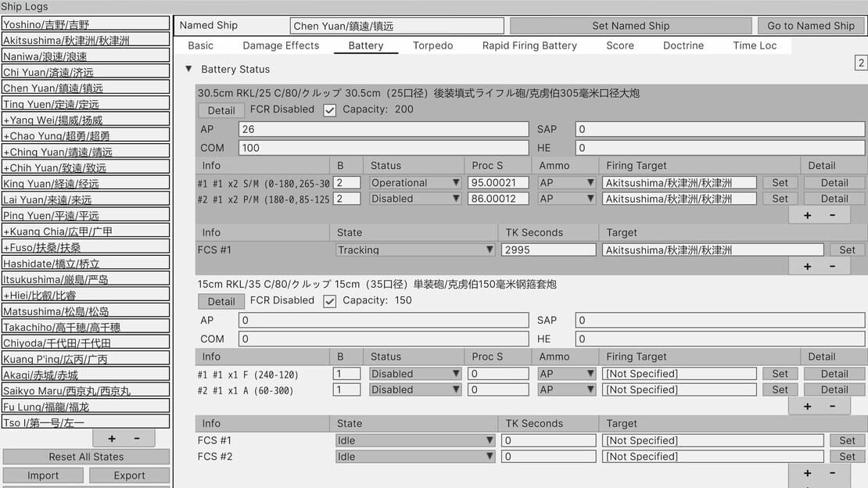Image resolution: width=868 pixels, height=488 pixels.
Task: Select Yoshino in the ship list
Action: (x=86, y=23)
